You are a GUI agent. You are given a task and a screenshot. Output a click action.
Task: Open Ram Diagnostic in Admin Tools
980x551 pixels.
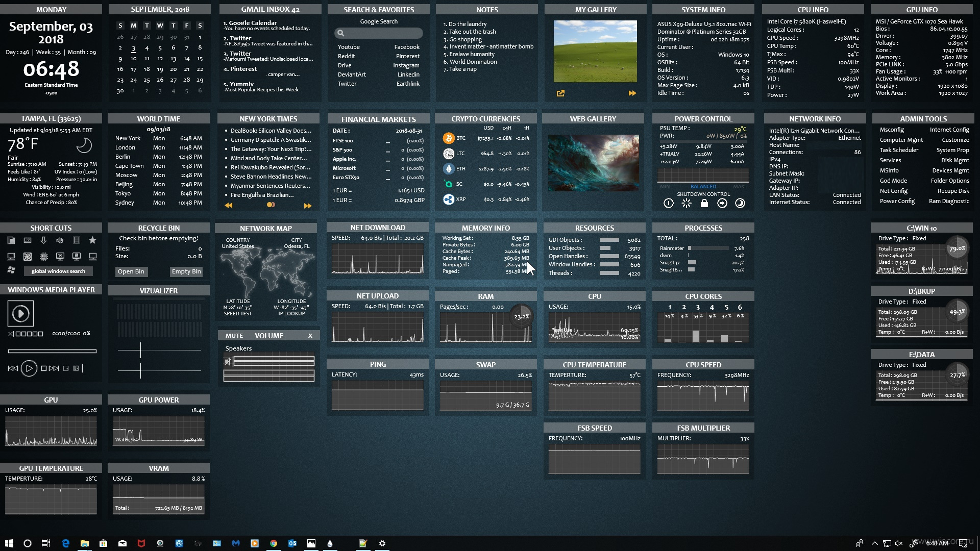[x=949, y=201]
